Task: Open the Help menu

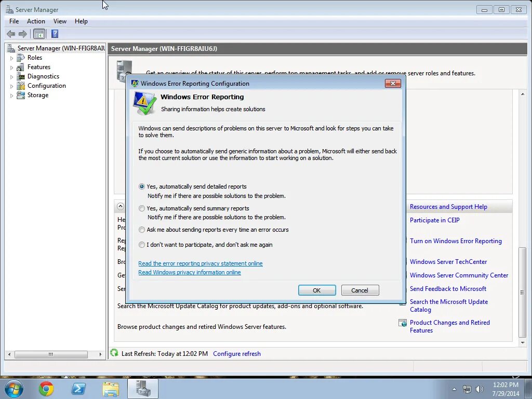Action: tap(81, 21)
